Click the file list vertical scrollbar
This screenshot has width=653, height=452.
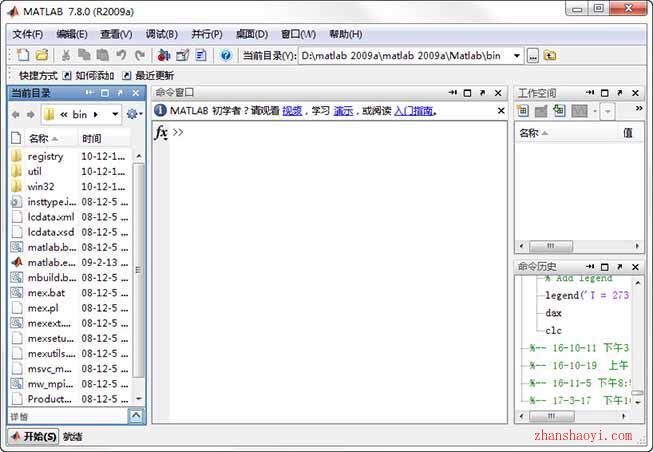click(x=139, y=270)
